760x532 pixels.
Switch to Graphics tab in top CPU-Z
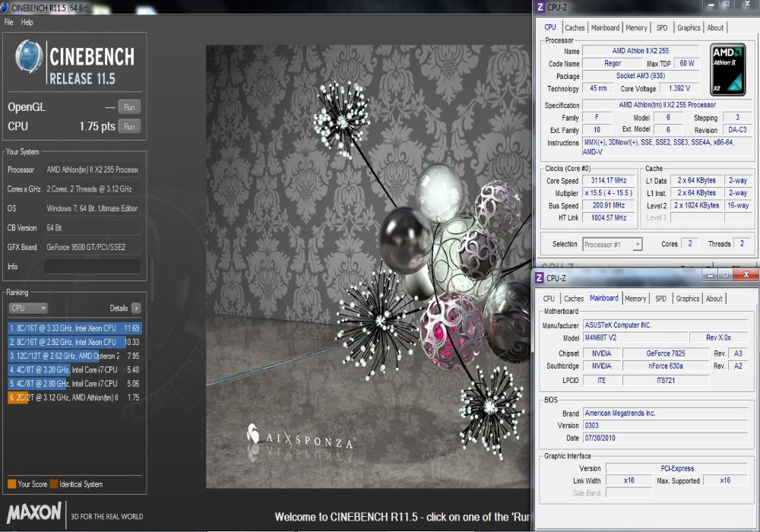coord(689,28)
